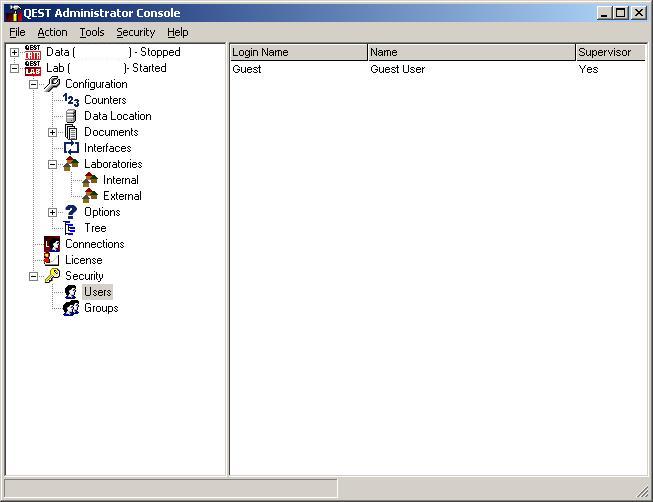Open the Connections icon in the tree
The width and height of the screenshot is (653, 502).
tap(52, 244)
